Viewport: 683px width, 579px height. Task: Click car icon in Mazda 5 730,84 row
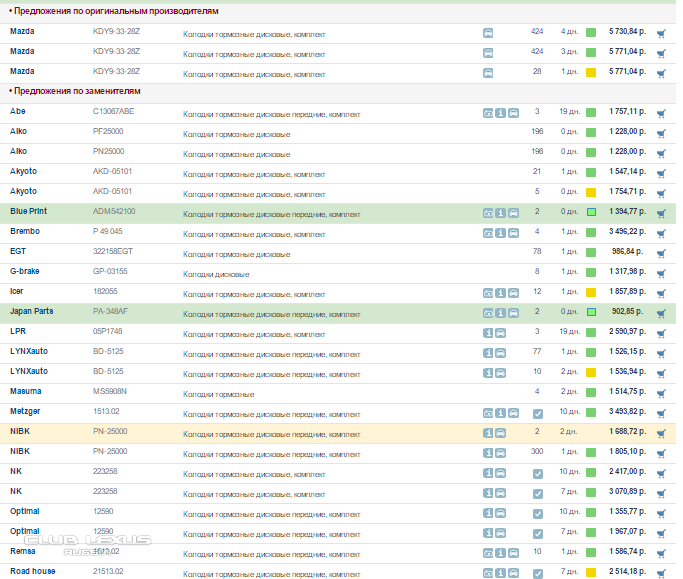(x=488, y=32)
